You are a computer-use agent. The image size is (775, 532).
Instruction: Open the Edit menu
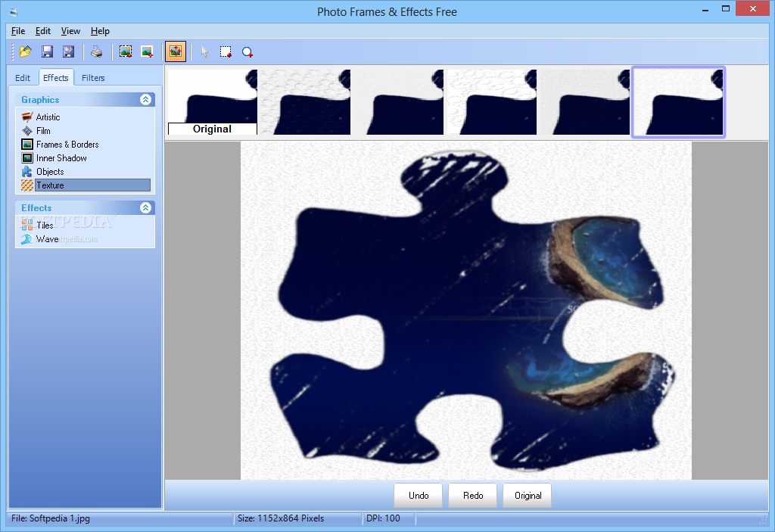coord(43,31)
